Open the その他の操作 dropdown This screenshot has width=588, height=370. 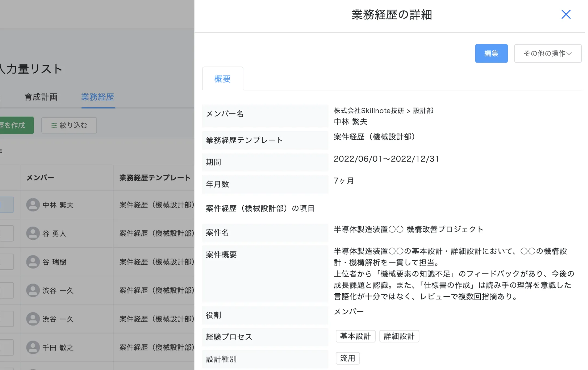[547, 53]
